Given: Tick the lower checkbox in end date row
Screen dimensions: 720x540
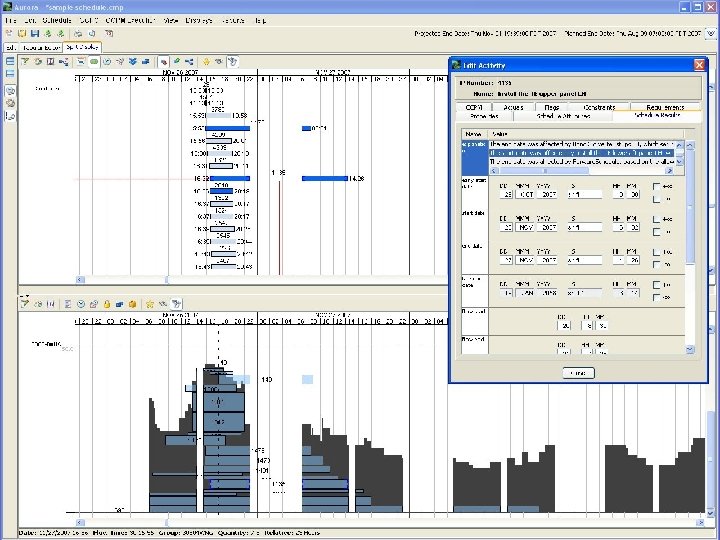Looking at the screenshot, I should [x=656, y=265].
